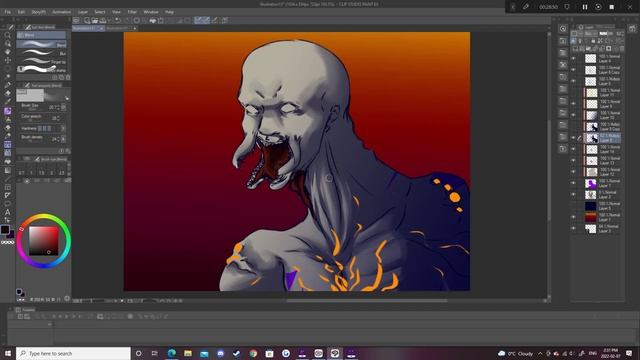Select the Blur sub tool
640x360 pixels.
[x=41, y=53]
